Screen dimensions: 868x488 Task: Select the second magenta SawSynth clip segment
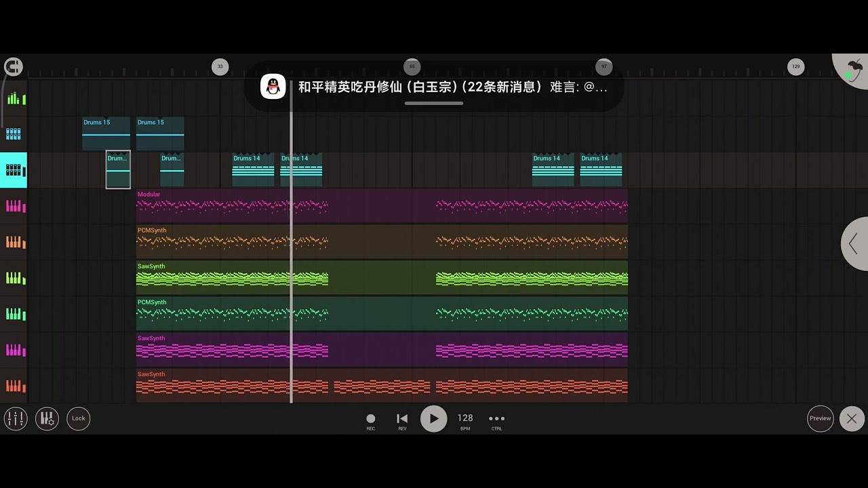click(x=532, y=350)
